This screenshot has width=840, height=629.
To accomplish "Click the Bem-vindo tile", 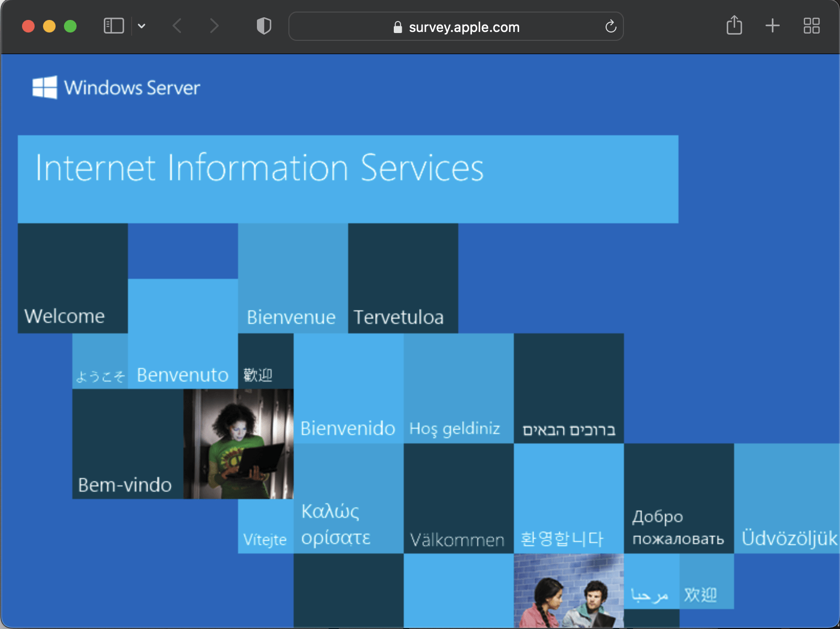I will [x=128, y=444].
